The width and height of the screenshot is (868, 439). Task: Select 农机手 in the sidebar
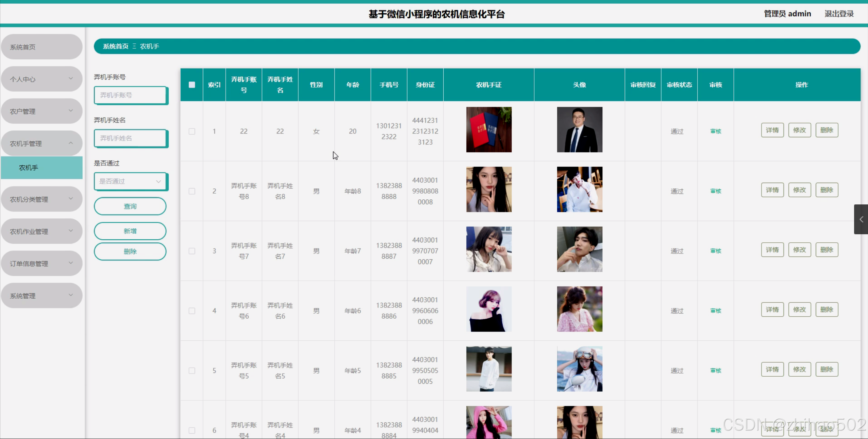[41, 167]
